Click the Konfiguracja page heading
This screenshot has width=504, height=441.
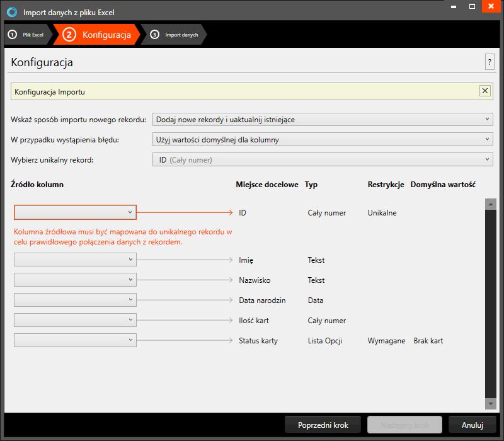42,62
